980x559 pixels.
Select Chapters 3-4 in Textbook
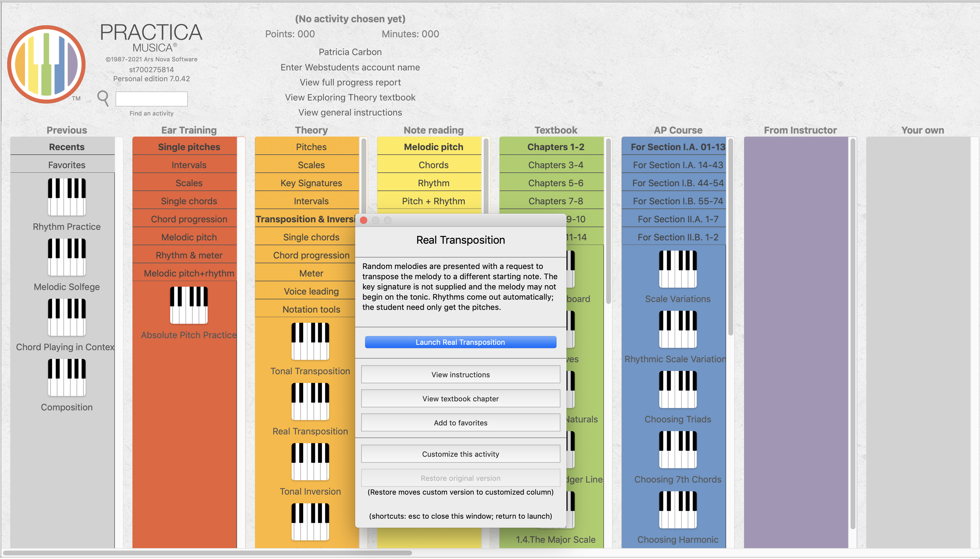click(551, 165)
